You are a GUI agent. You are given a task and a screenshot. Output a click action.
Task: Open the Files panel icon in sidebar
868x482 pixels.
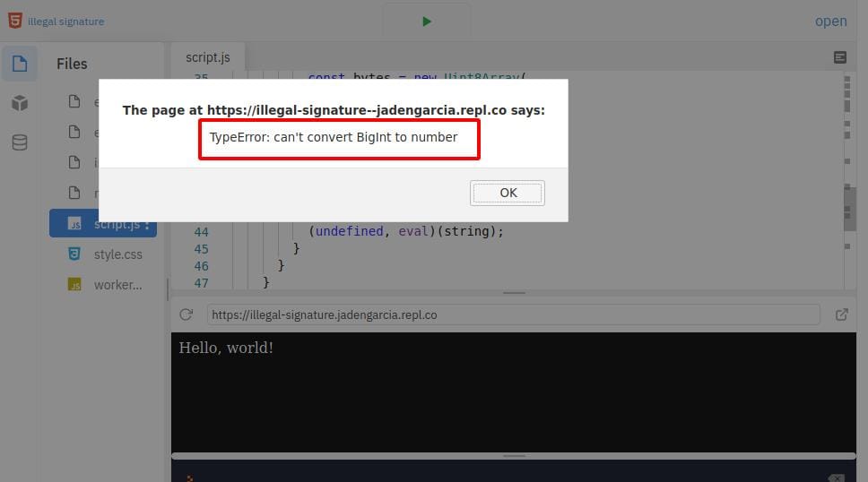pyautogui.click(x=20, y=64)
